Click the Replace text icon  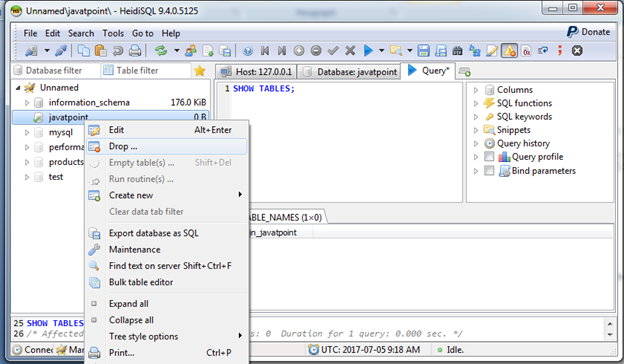point(475,51)
